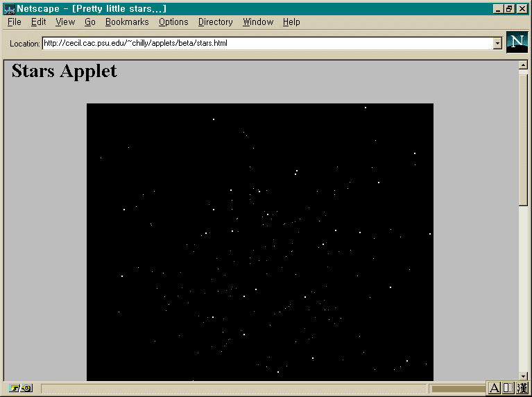
Task: Click the Netscape N logo icon
Action: click(517, 42)
